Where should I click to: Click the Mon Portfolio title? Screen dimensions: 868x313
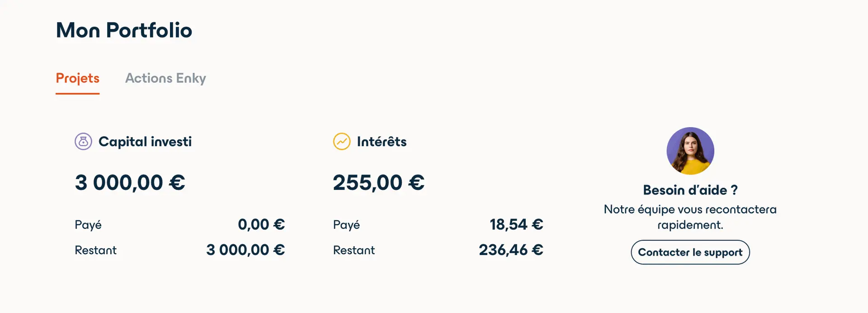pyautogui.click(x=124, y=30)
